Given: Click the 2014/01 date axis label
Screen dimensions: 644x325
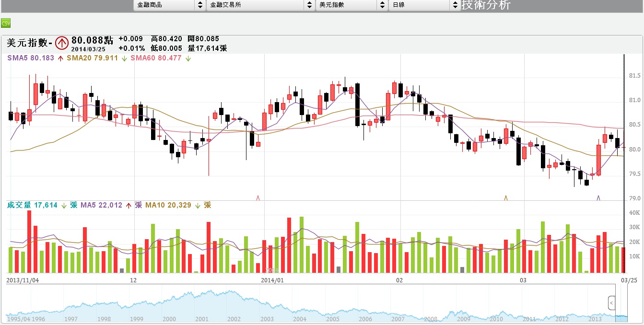Looking at the screenshot, I should point(272,280).
